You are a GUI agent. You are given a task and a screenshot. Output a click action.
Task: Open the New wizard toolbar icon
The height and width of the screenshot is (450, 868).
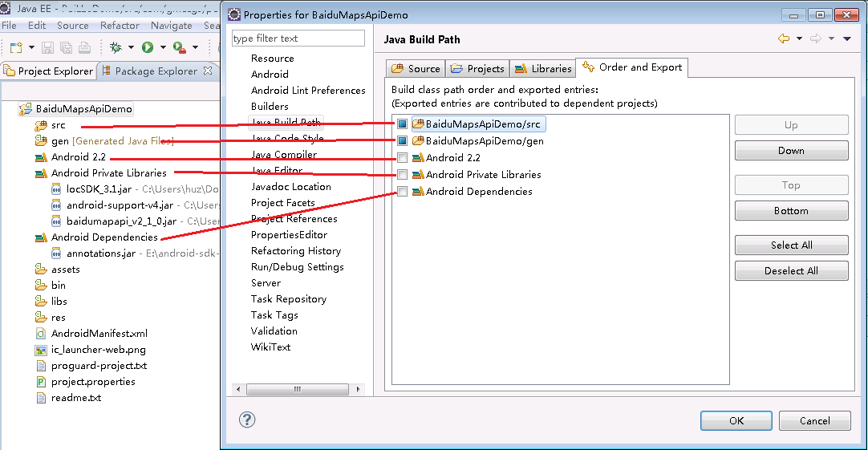tap(16, 47)
